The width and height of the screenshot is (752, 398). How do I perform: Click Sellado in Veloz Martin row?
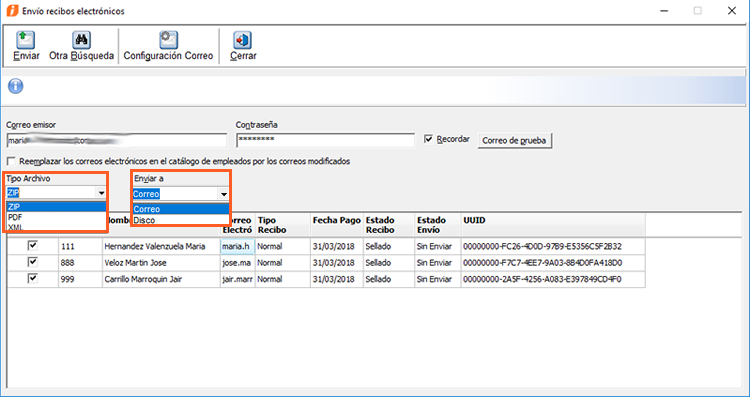coord(378,263)
